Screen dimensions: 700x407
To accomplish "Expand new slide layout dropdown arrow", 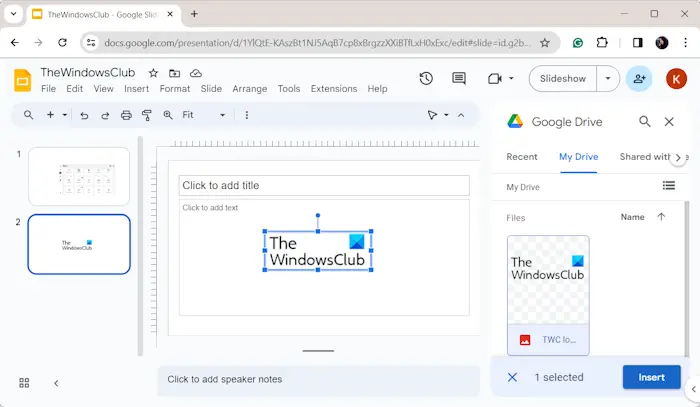I will pyautogui.click(x=65, y=115).
